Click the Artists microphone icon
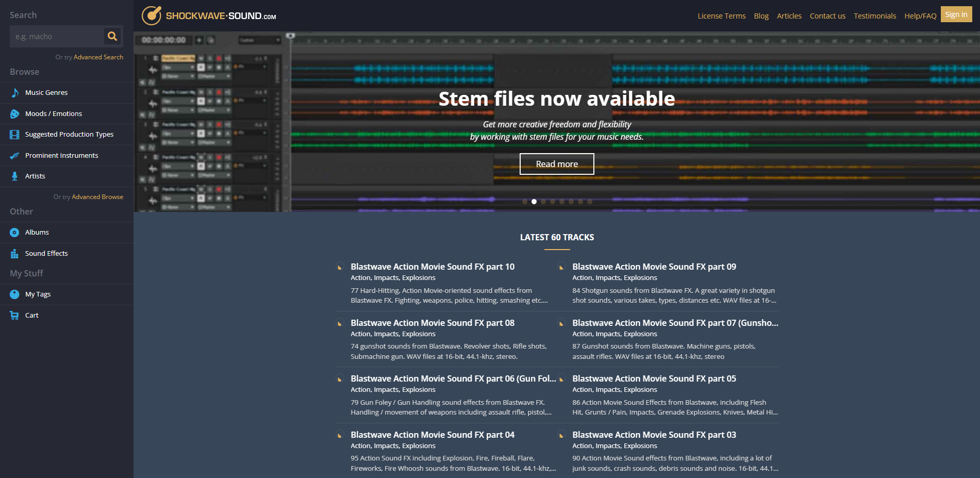 [15, 176]
